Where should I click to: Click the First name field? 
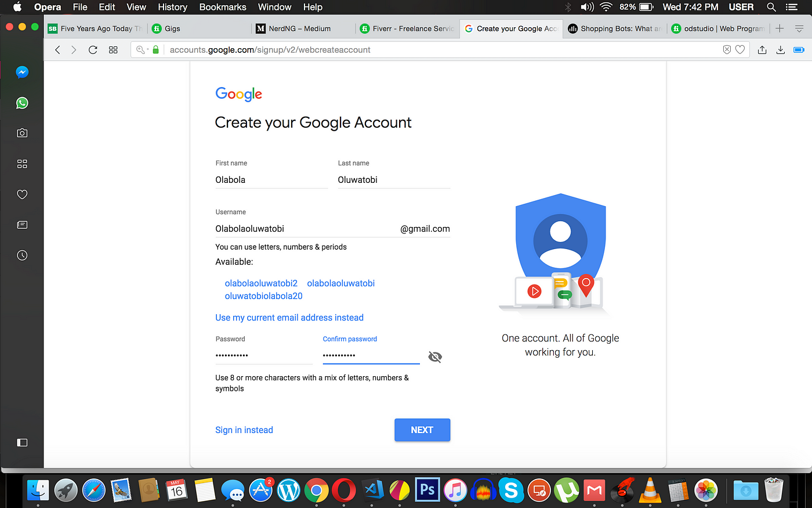click(271, 180)
